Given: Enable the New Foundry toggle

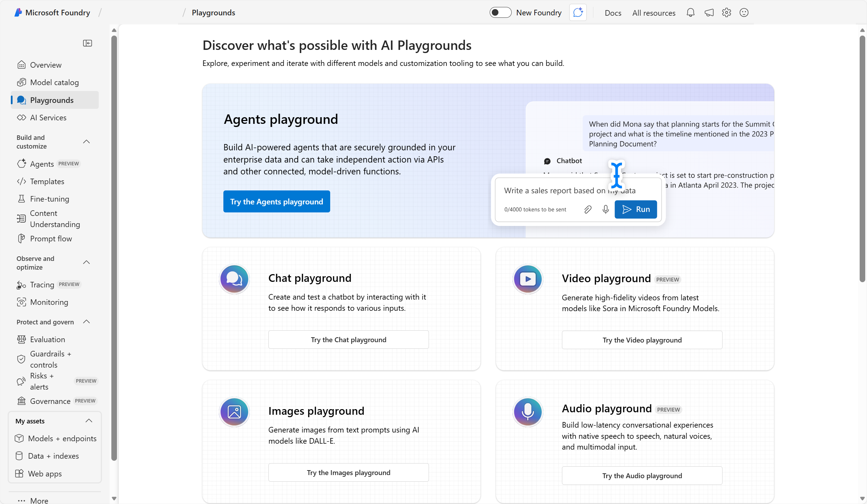Looking at the screenshot, I should pos(500,12).
